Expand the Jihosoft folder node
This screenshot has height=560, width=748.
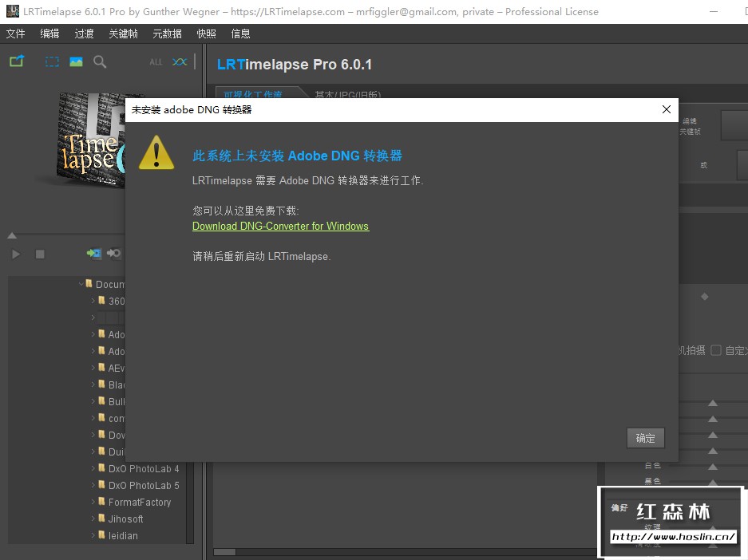coord(93,519)
